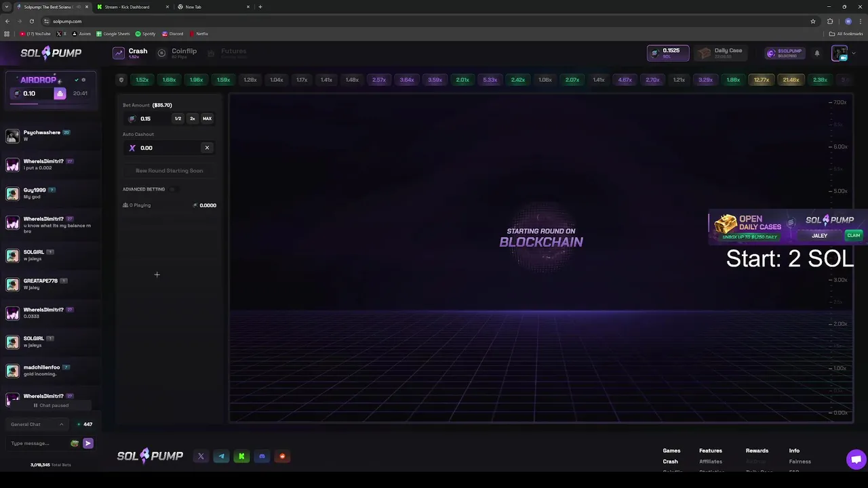This screenshot has height=488, width=868.
Task: Click the footer Crash link
Action: tap(670, 462)
